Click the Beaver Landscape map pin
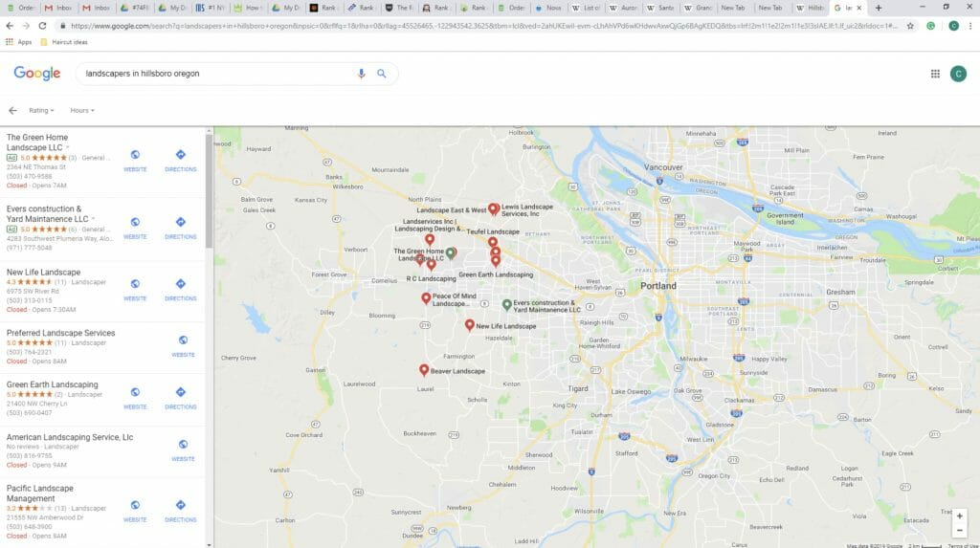This screenshot has height=548, width=980. point(424,369)
